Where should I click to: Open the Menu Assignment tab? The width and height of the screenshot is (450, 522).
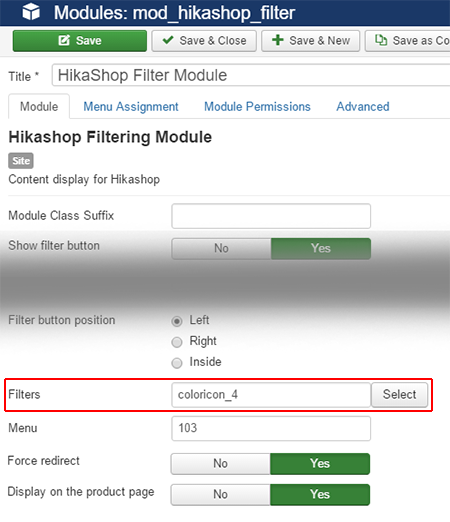pyautogui.click(x=131, y=107)
